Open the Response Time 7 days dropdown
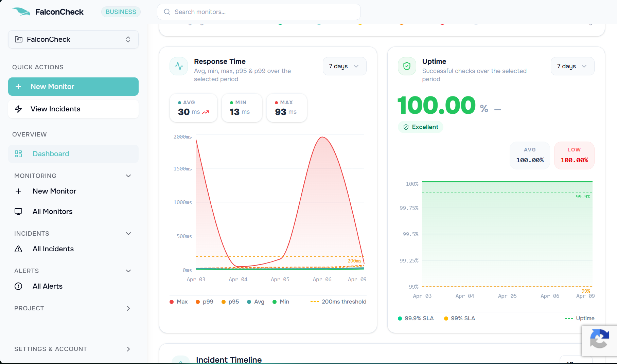The height and width of the screenshot is (364, 617). pos(345,66)
